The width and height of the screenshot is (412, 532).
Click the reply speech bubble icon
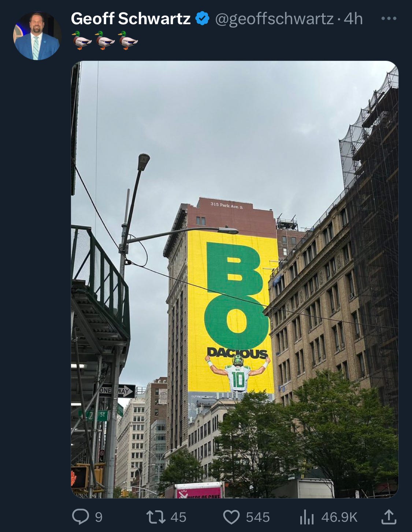pos(81,517)
